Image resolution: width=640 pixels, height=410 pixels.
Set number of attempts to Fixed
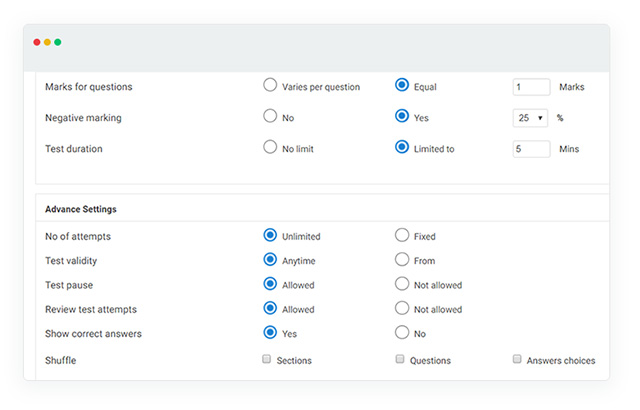(x=402, y=235)
